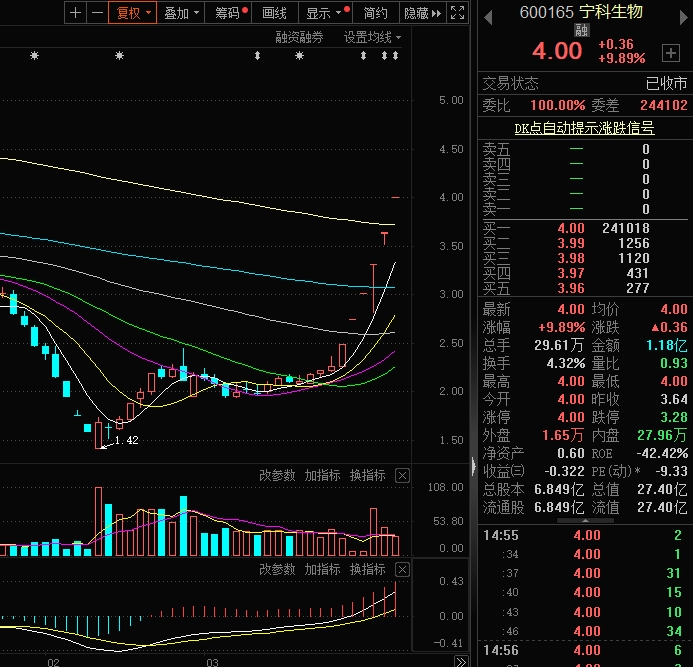Collapse the right quote panel splitter
This screenshot has height=667, width=693.
click(x=474, y=466)
